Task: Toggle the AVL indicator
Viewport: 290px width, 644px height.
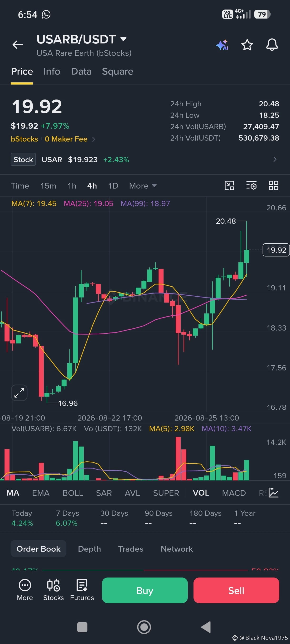Action: coord(132,493)
